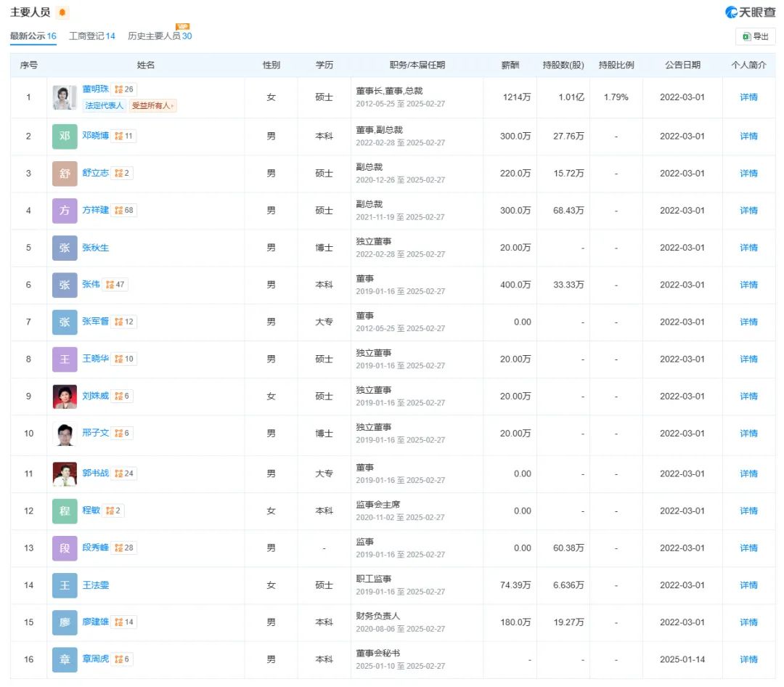The height and width of the screenshot is (687, 784).
Task: Click the related-company badge 47 beside 张伟
Action: click(x=116, y=285)
